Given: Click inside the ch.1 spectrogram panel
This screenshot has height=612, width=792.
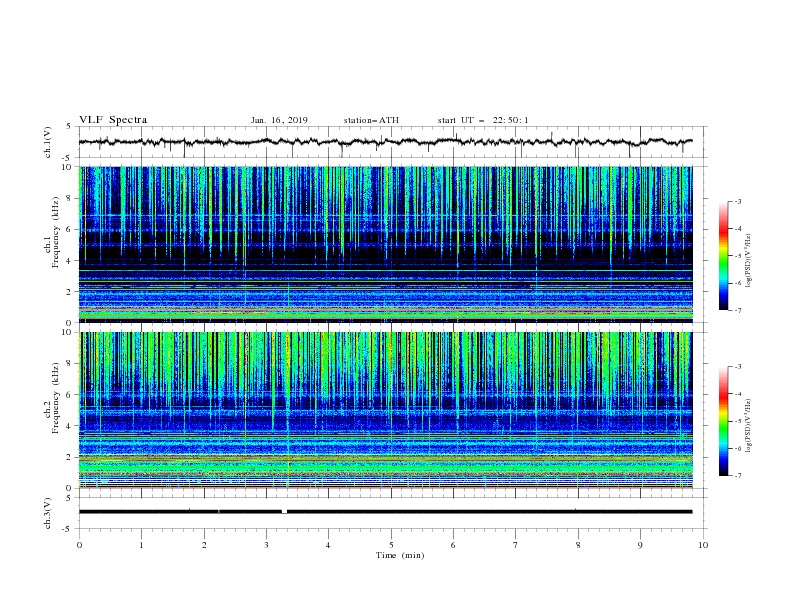Looking at the screenshot, I should [x=385, y=244].
